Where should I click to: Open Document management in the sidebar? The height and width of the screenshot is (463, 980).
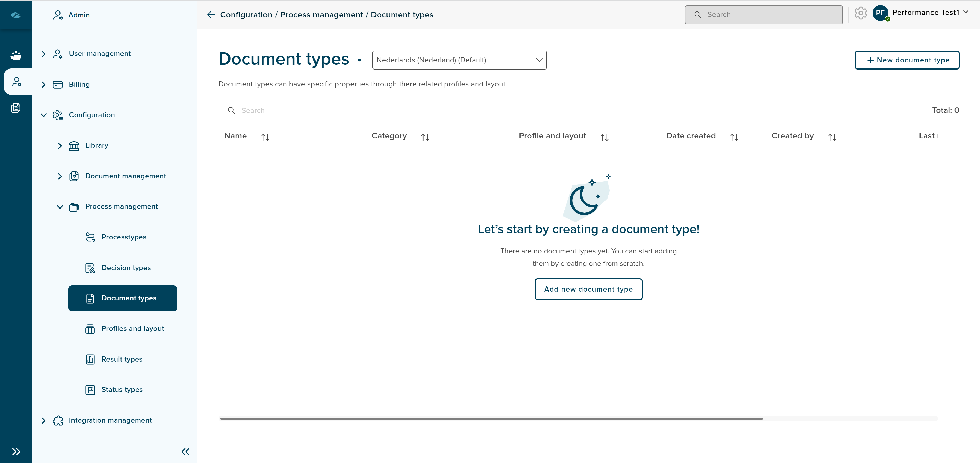click(126, 176)
